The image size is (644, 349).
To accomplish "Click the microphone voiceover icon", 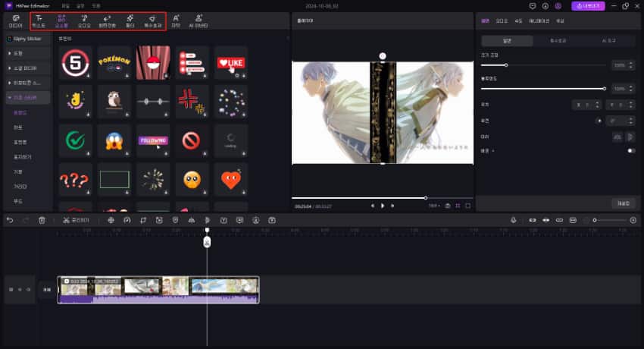I will (513, 220).
